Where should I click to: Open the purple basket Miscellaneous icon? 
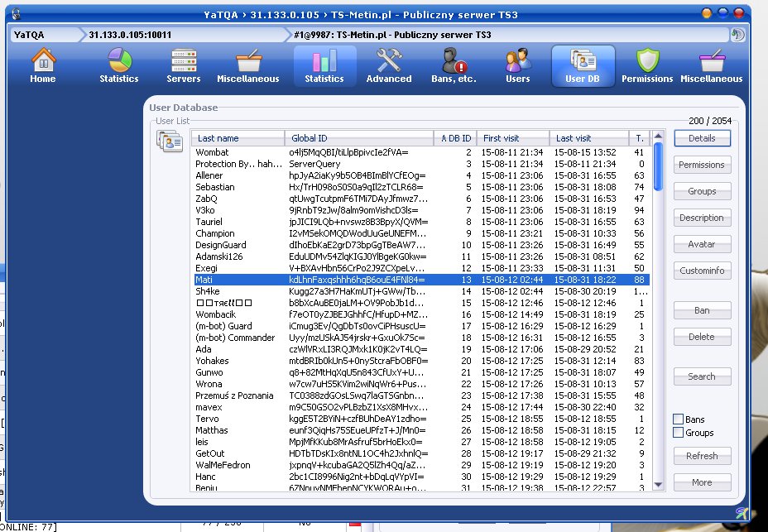click(x=711, y=66)
